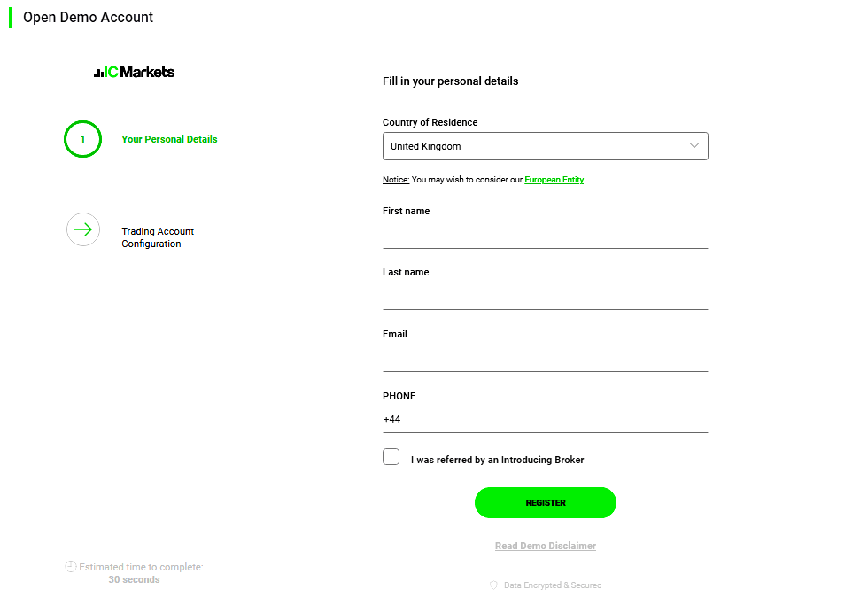Click the padlock icon next to Data Encrypted
The width and height of the screenshot is (868, 597).
(493, 585)
